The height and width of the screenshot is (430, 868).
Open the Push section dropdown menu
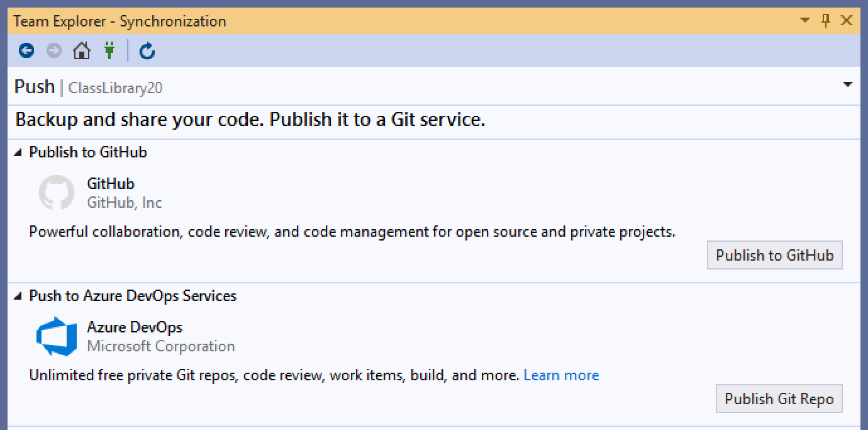[x=848, y=84]
